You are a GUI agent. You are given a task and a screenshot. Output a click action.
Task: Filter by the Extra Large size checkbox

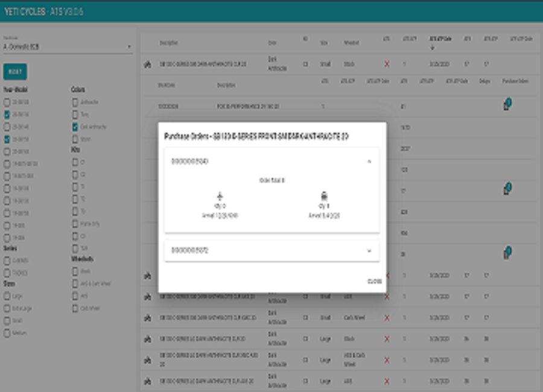point(7,308)
